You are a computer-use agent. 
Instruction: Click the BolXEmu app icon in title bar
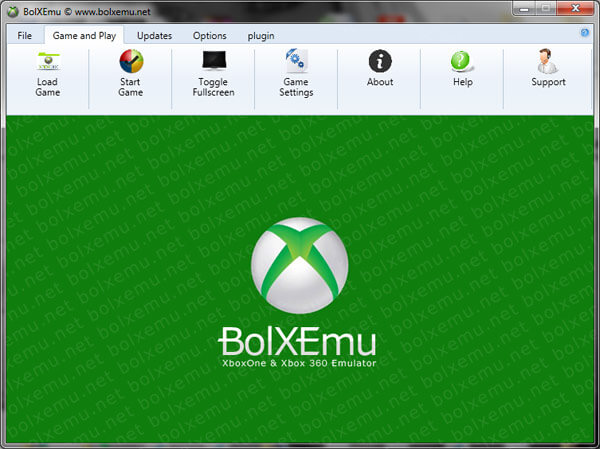[x=13, y=11]
